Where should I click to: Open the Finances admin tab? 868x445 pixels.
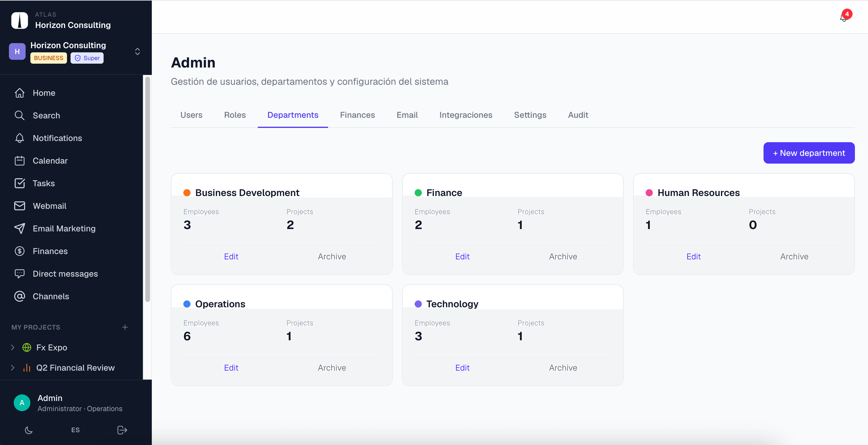(x=357, y=115)
